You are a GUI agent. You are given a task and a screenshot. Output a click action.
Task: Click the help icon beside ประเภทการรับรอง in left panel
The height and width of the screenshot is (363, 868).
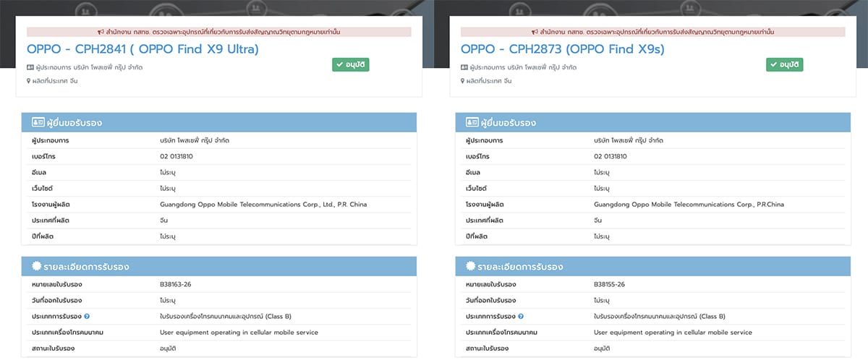[87, 316]
